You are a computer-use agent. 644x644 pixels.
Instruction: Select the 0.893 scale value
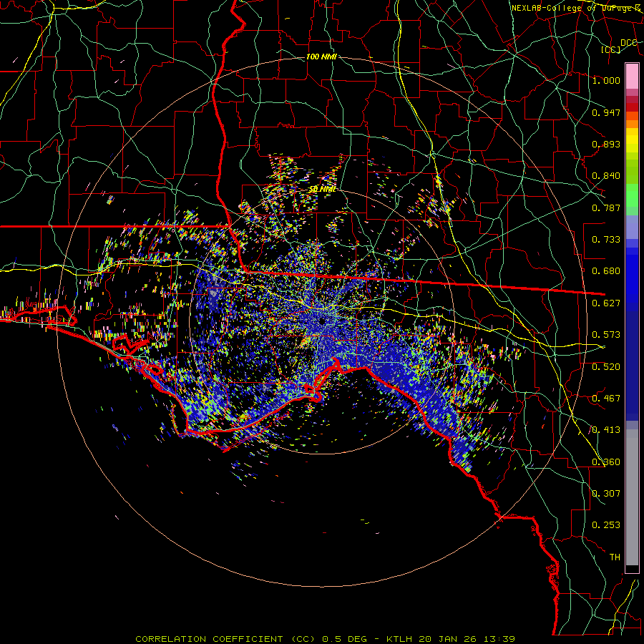click(606, 144)
